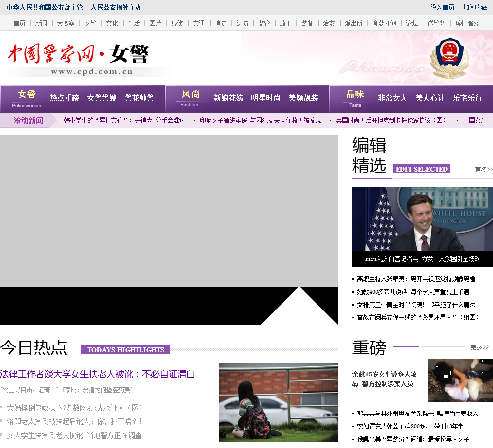Open 舆情服务 in top navigation

pos(466,23)
